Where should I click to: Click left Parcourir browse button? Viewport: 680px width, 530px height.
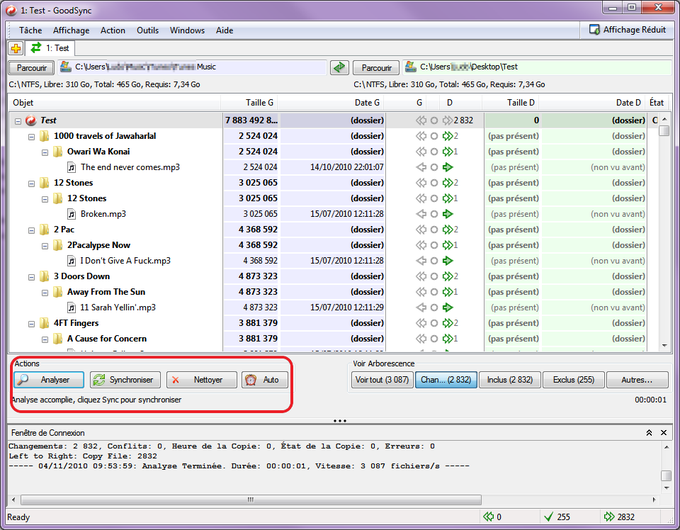tap(31, 68)
